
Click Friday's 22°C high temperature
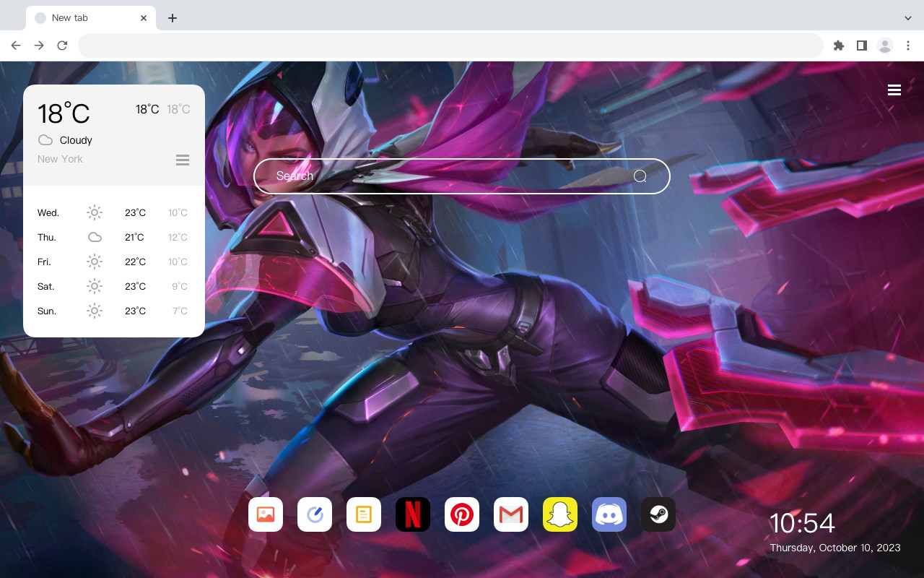[136, 262]
